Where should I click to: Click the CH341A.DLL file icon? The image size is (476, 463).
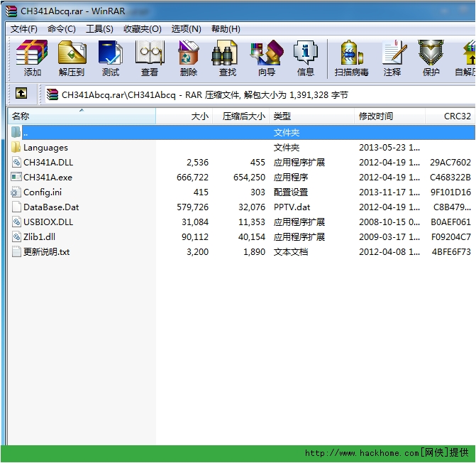point(16,162)
